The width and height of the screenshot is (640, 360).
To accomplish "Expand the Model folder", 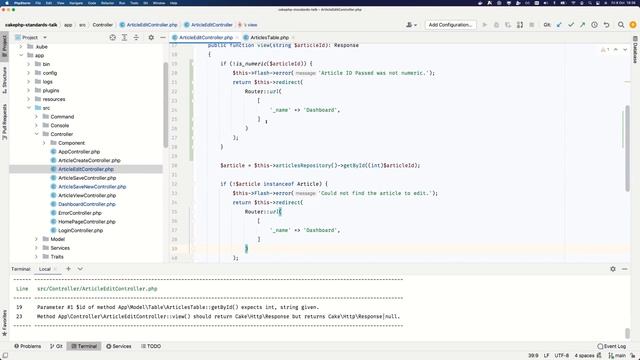I will (36, 239).
